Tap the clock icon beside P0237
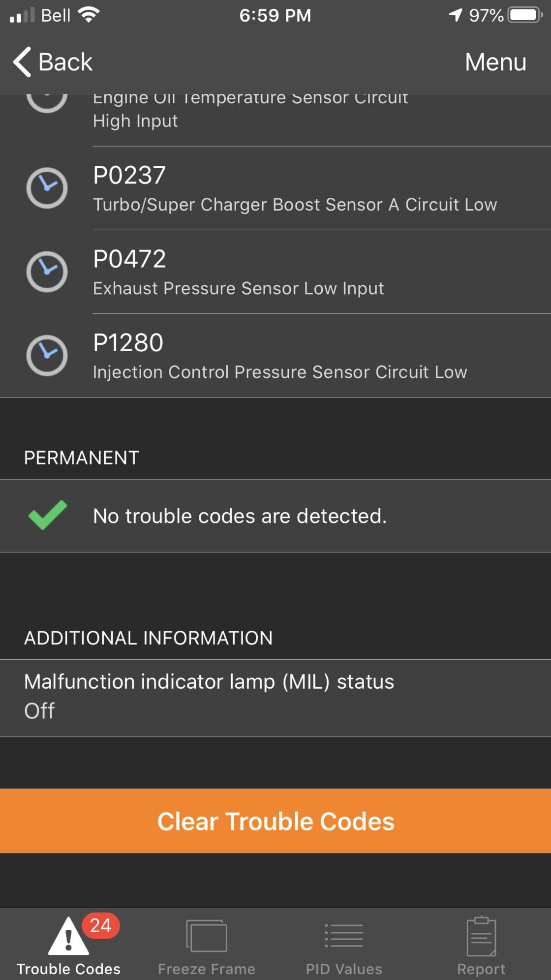Image resolution: width=551 pixels, height=980 pixels. coord(47,188)
